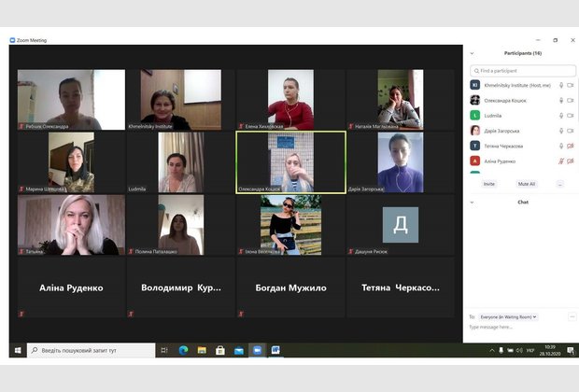
Task: Switch keyboard language УКР indicator
Action: tap(530, 350)
